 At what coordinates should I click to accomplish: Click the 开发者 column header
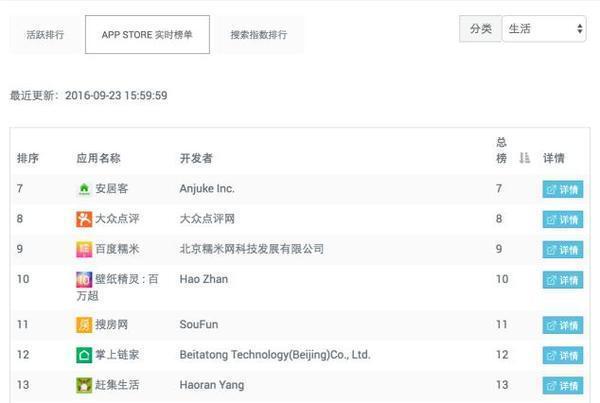pyautogui.click(x=196, y=158)
